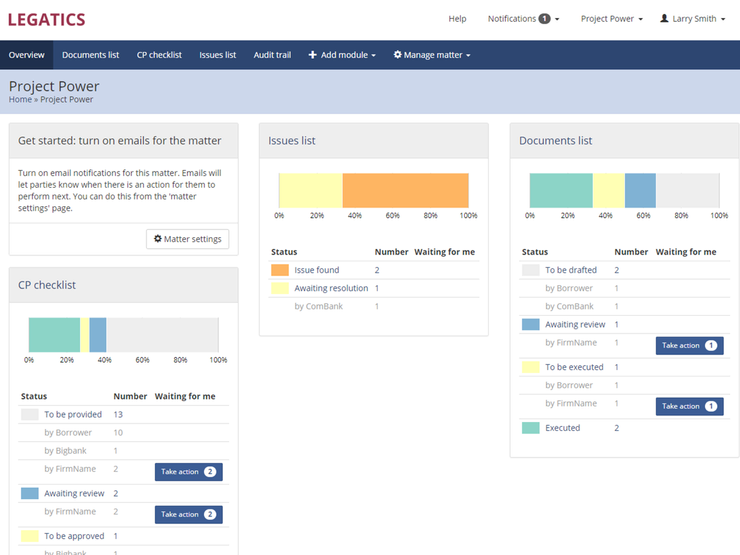740x555 pixels.
Task: Select the Executed status row
Action: coord(624,428)
